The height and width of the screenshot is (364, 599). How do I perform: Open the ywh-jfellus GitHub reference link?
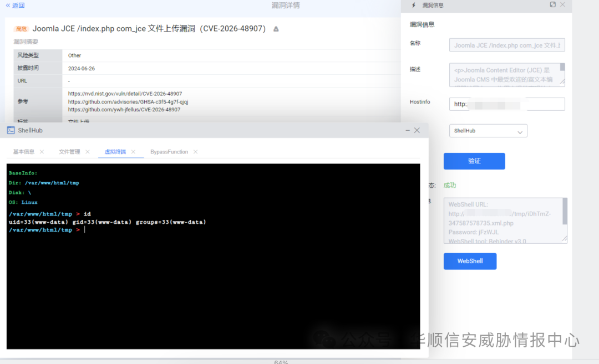124,110
